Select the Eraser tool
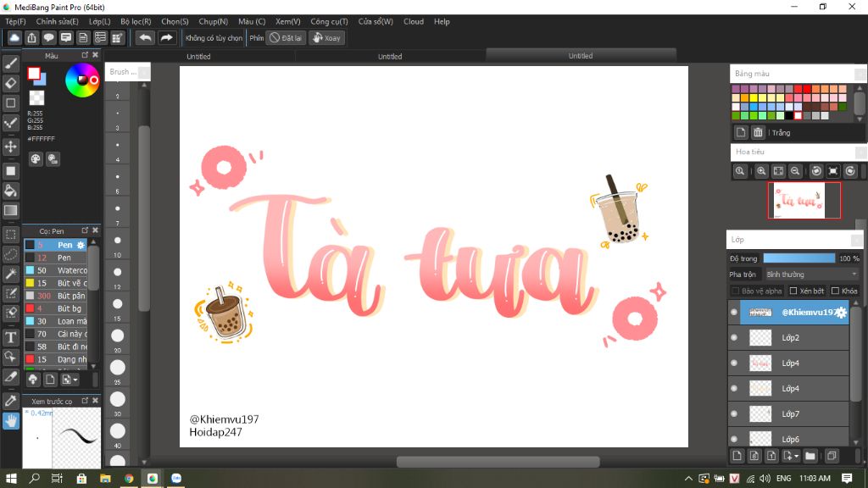868x488 pixels. click(x=10, y=83)
